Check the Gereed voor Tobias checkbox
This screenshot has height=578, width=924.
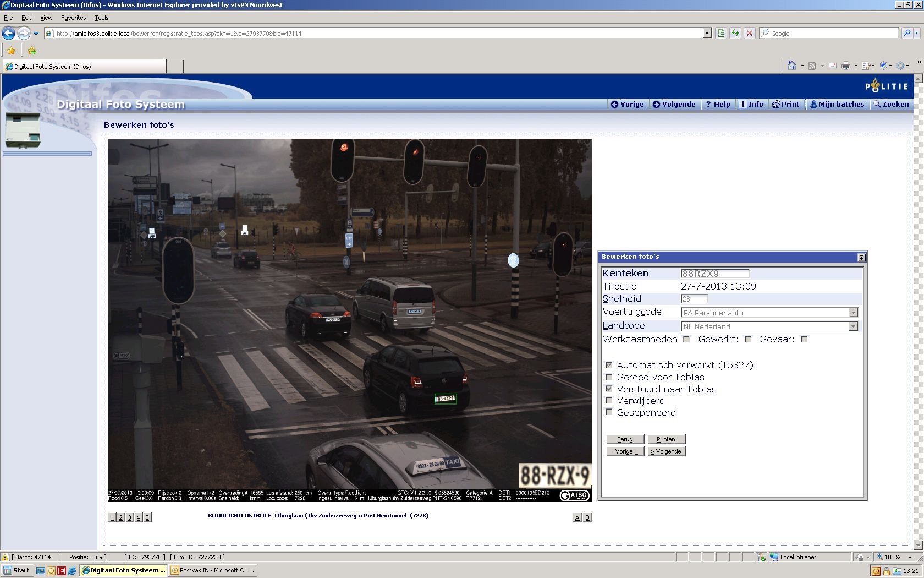point(609,377)
